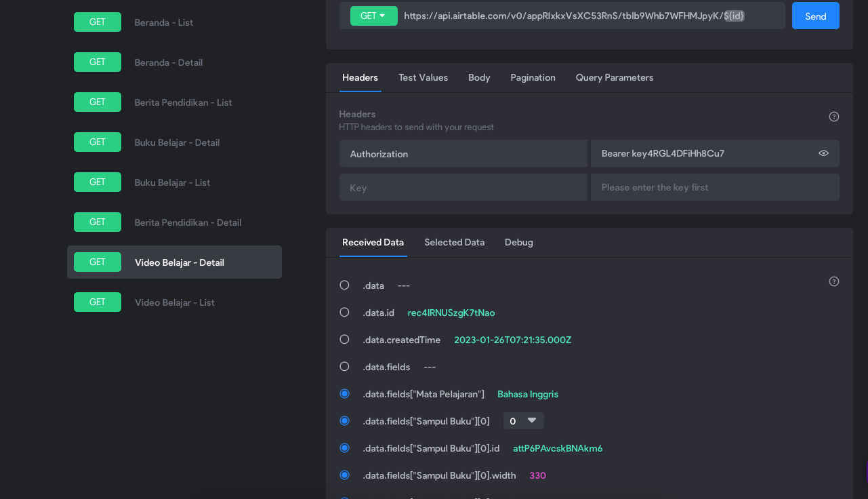Select the .data.createdTime radio button
The height and width of the screenshot is (499, 868).
point(344,340)
